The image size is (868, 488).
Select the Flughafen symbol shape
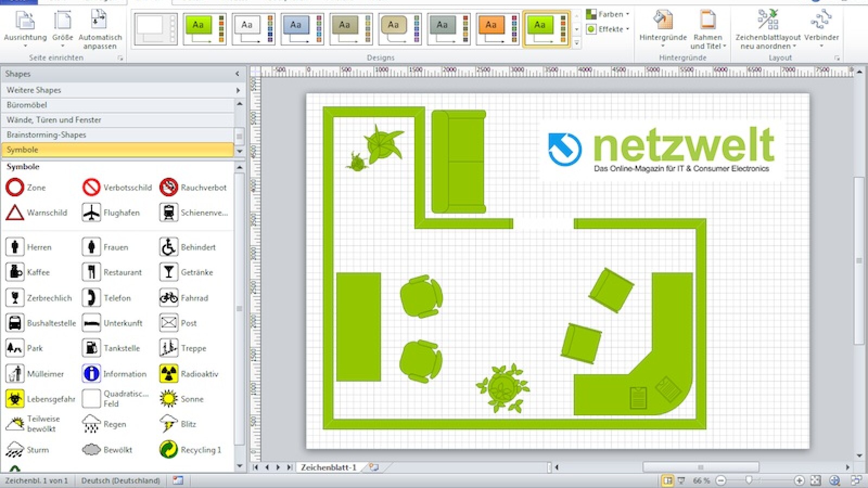(91, 213)
